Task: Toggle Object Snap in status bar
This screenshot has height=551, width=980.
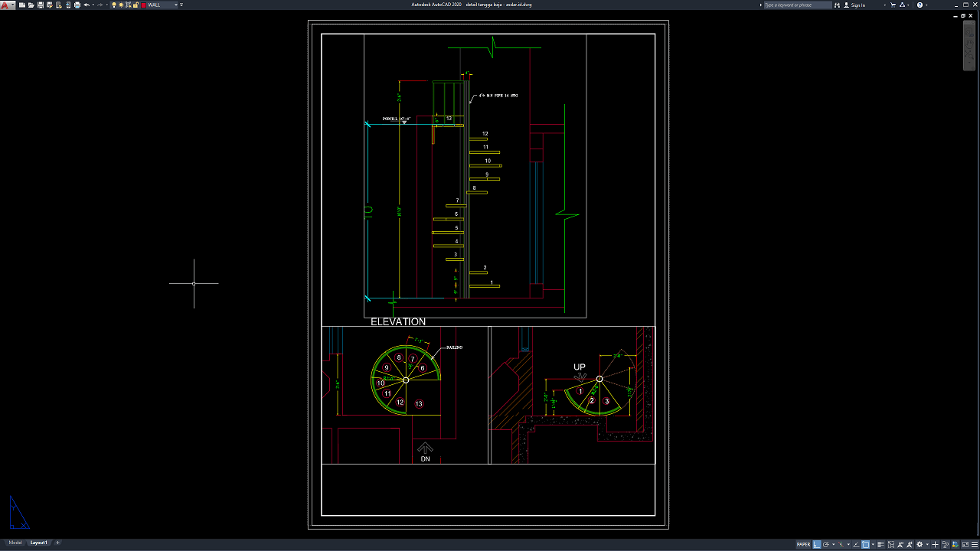Action: click(x=865, y=545)
